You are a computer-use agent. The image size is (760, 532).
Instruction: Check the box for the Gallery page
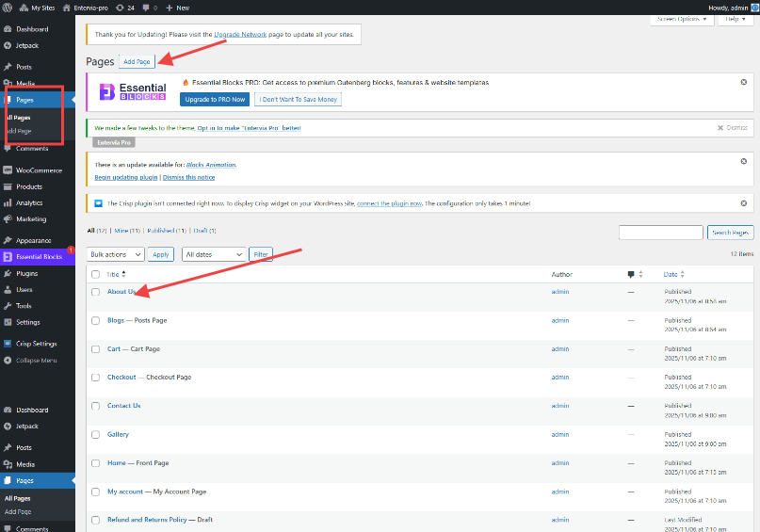point(95,434)
